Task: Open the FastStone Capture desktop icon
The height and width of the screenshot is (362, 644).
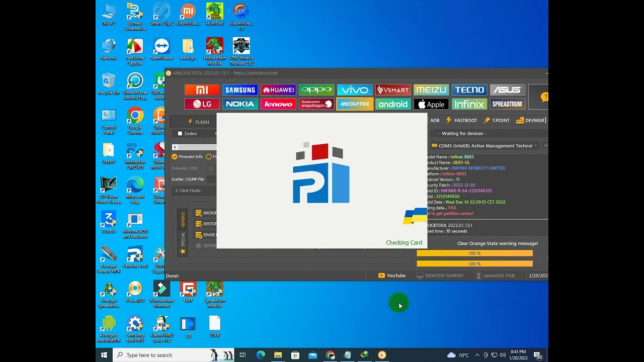Action: click(135, 52)
